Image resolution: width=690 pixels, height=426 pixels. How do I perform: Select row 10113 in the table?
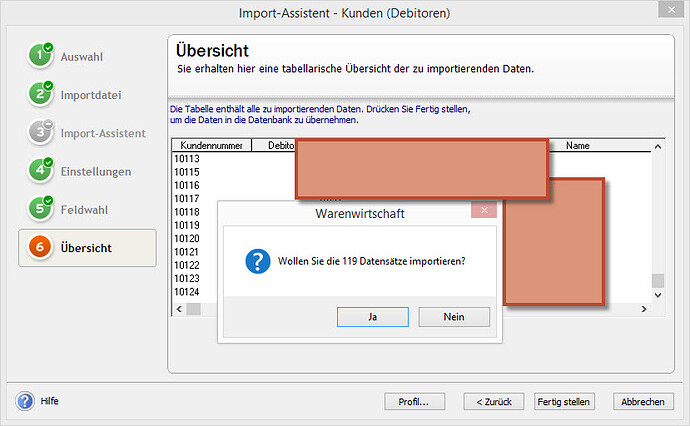[187, 158]
